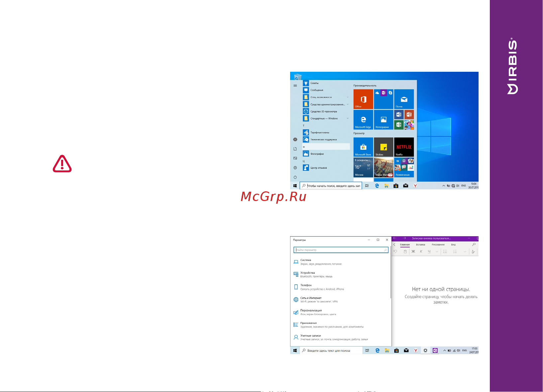
Task: Open the small PowerPoint tile
Action: 409,115
